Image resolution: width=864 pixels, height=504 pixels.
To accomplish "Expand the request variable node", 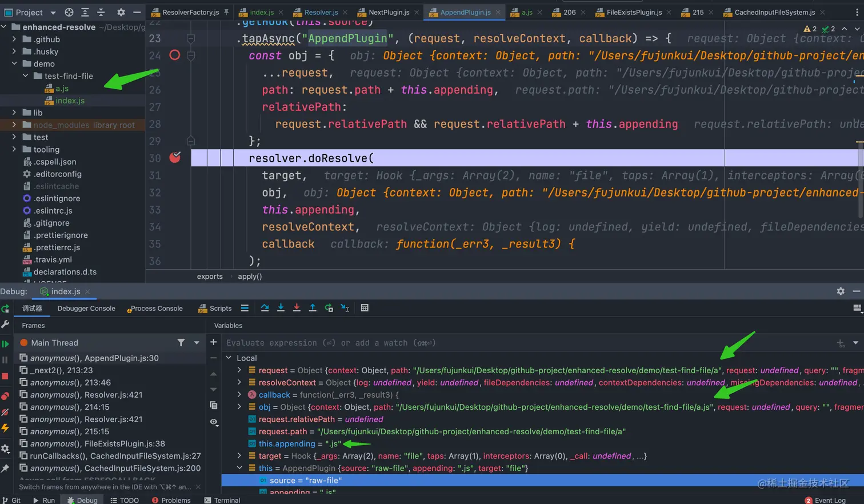I will [239, 370].
